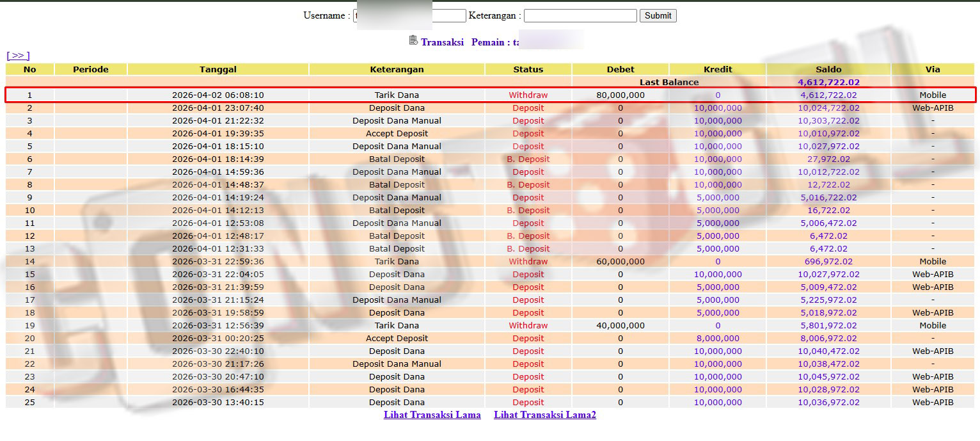Image resolution: width=980 pixels, height=441 pixels.
Task: Go to next page with [>>] link
Action: 18,56
